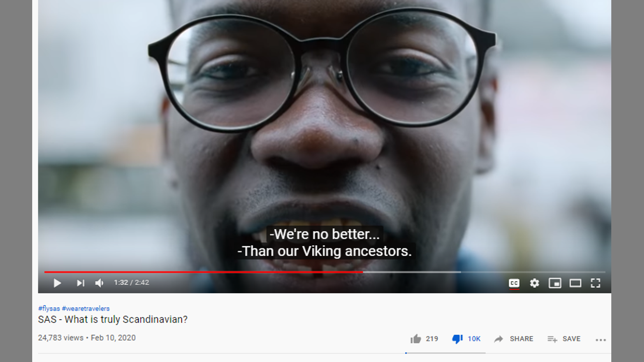Open the three-dot more actions menu
Screen dimensions: 644x362
point(601,340)
